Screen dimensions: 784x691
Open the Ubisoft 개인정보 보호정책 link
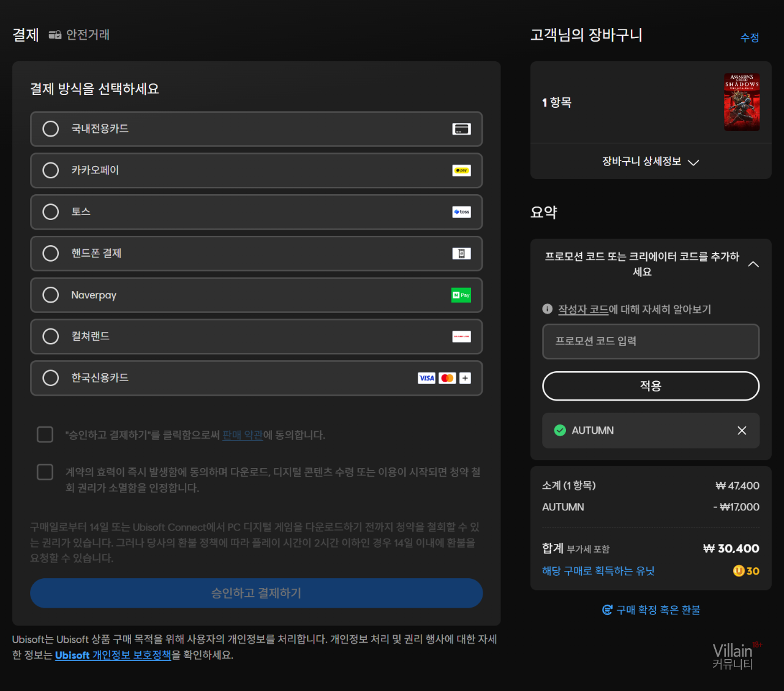click(x=113, y=655)
